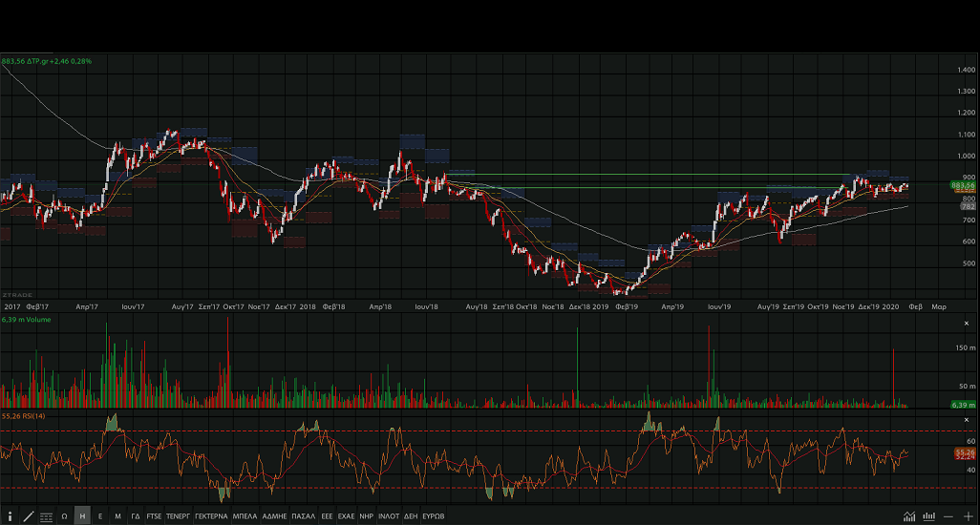Click the info icon in bottom toolbar
The width and height of the screenshot is (980, 525).
(10, 516)
